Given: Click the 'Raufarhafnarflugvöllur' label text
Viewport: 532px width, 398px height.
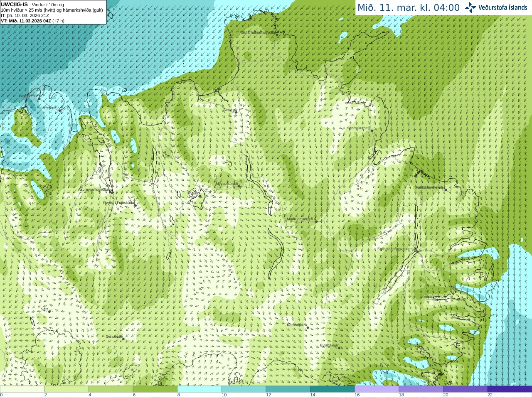Looking at the screenshot, I should point(258,32).
